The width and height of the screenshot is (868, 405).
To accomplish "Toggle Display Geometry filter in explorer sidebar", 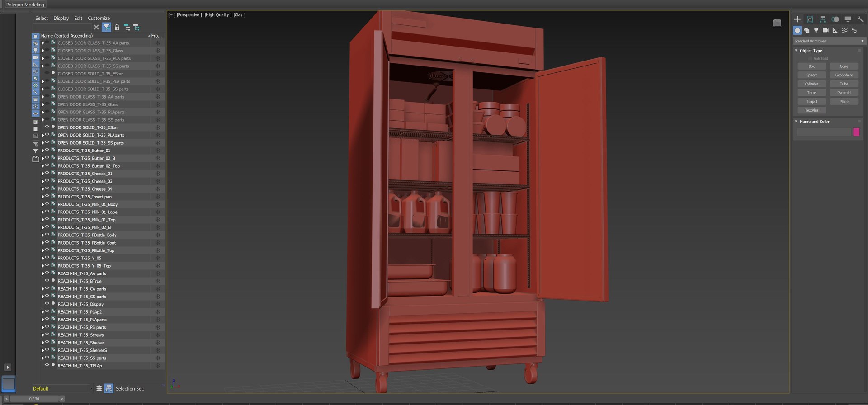I will pos(35,36).
